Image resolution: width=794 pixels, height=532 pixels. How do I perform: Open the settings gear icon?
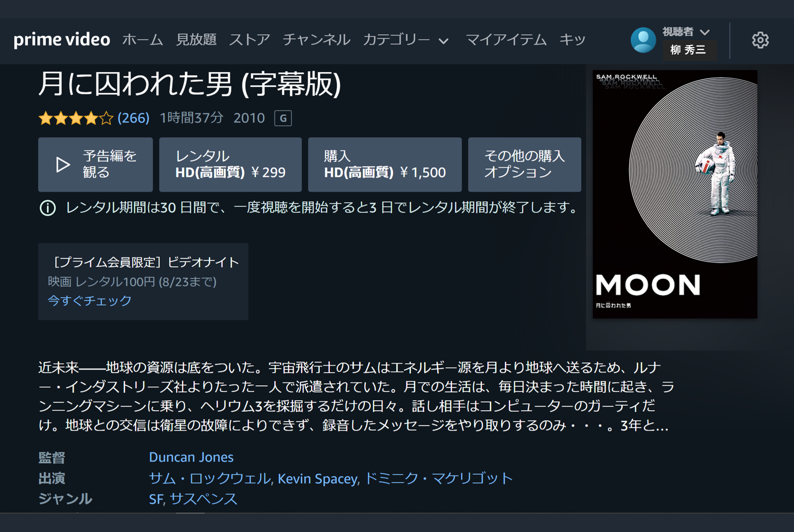point(760,40)
